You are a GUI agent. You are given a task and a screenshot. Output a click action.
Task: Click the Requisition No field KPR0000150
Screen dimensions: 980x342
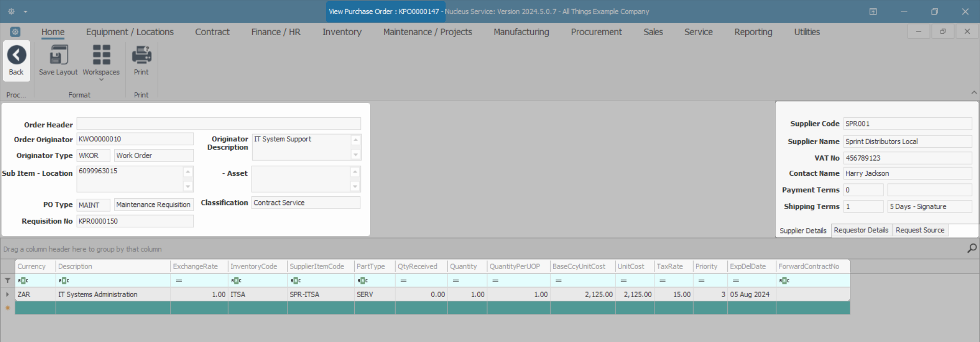point(135,221)
